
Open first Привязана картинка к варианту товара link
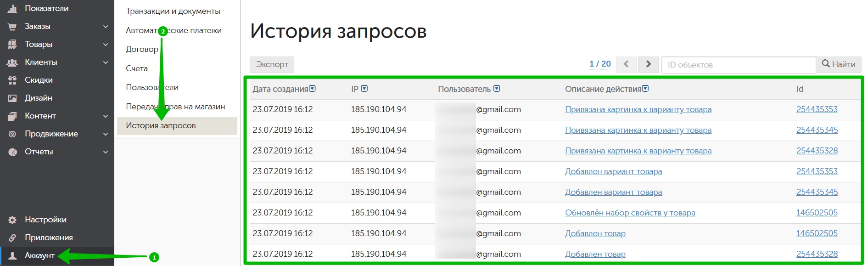pyautogui.click(x=638, y=109)
